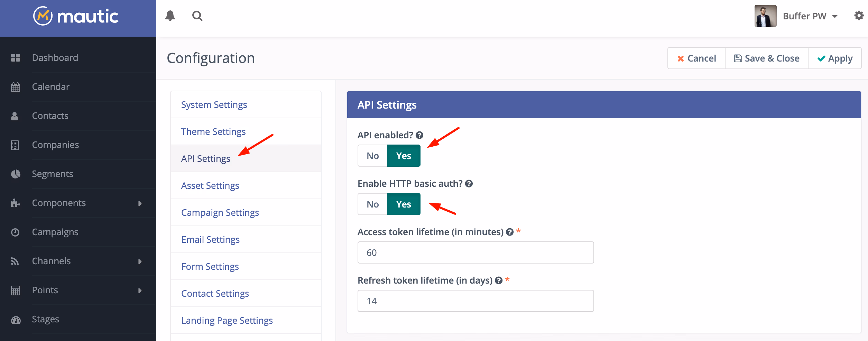Open the notifications bell icon
Screen dimensions: 868x341
tap(170, 16)
